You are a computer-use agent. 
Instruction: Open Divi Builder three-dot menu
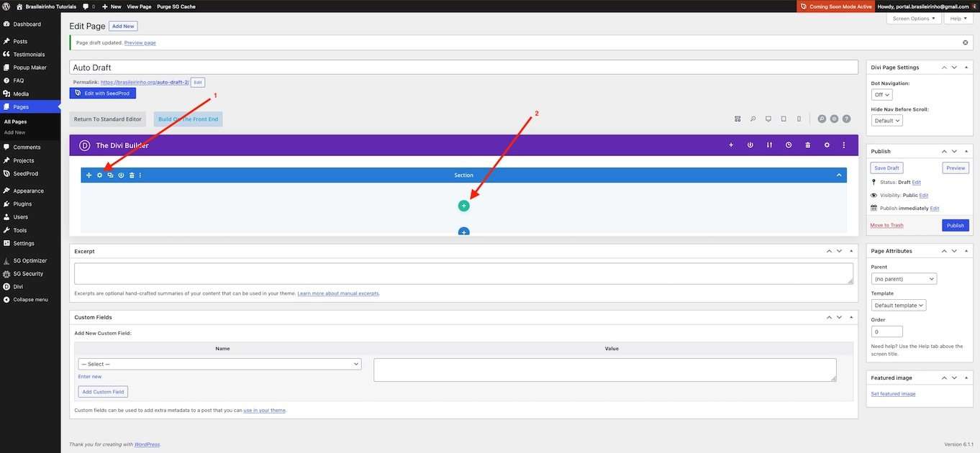[x=844, y=145]
